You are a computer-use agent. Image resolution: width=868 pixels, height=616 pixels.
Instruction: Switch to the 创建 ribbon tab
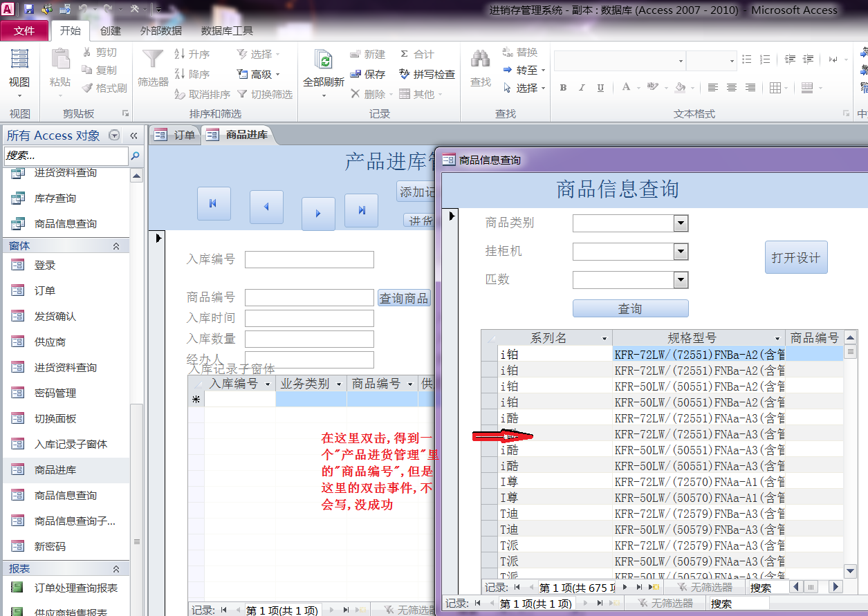111,30
